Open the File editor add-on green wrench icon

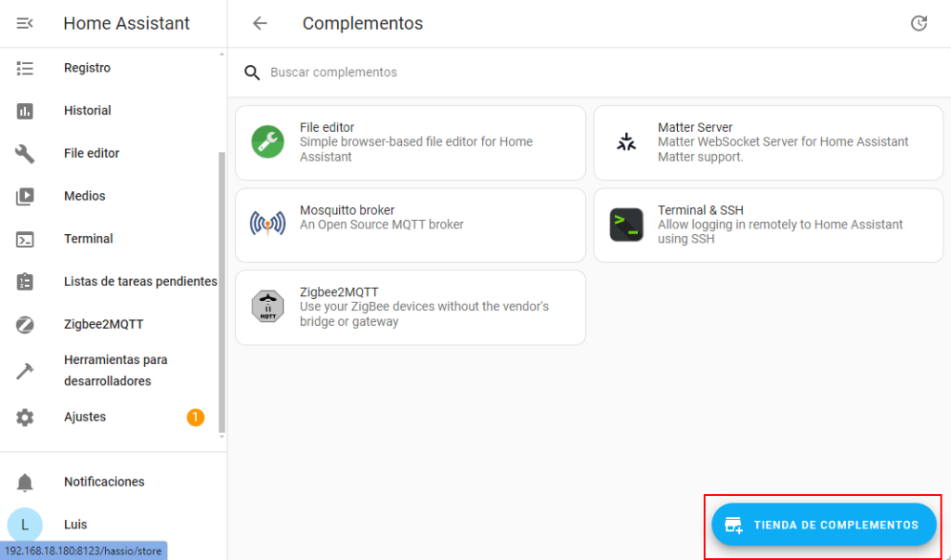pos(267,142)
